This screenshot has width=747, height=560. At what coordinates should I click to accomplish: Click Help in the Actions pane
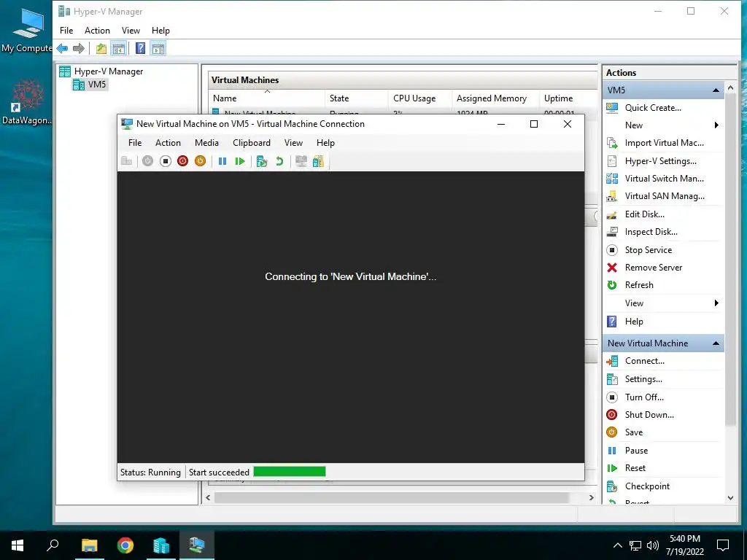point(634,322)
